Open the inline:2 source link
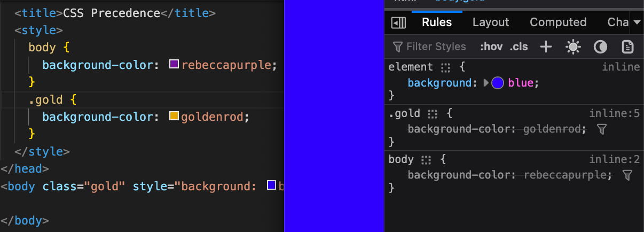This screenshot has height=232, width=644. (x=614, y=159)
